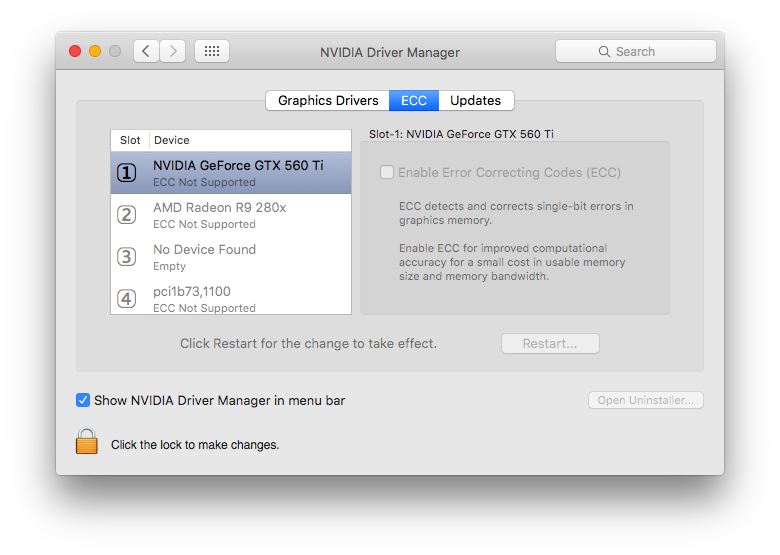Click the 'Click the lock to make changes.' text

195,445
